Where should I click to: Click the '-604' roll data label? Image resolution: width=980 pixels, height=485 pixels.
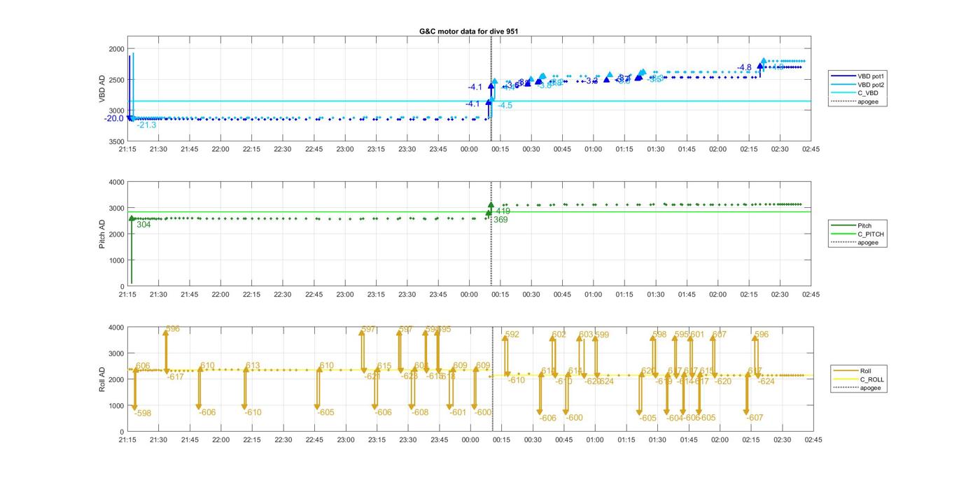pos(675,418)
